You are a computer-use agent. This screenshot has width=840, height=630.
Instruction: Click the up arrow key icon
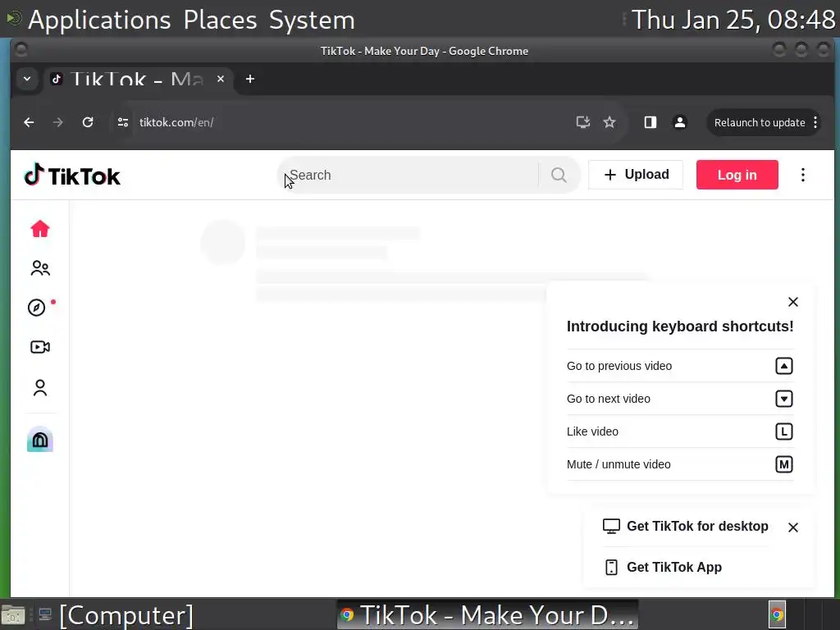tap(783, 366)
